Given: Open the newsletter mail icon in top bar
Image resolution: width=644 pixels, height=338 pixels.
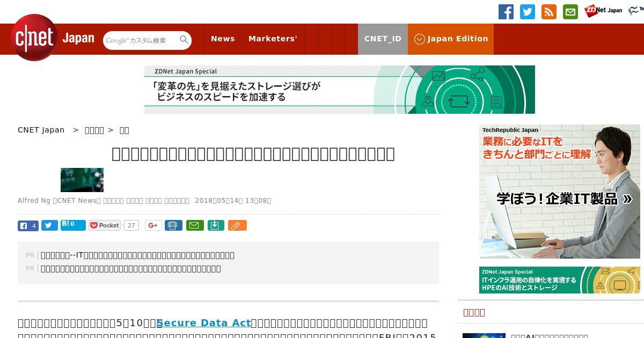Looking at the screenshot, I should (570, 12).
